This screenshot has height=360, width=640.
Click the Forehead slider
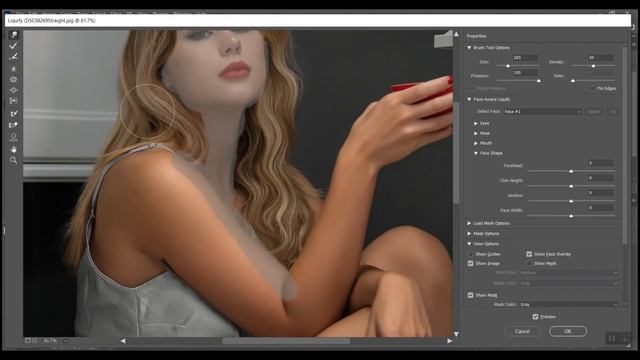(571, 171)
